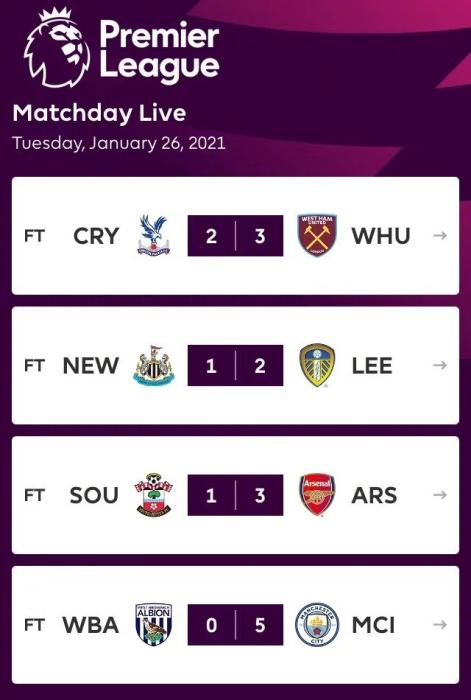Click the Leeds United crest
Screen dimensions: 471x700
317,365
